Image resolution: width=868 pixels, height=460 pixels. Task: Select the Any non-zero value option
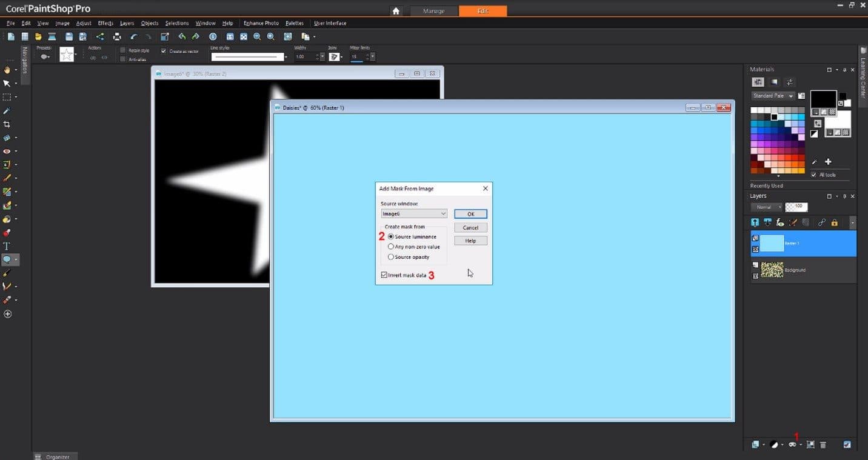pyautogui.click(x=391, y=247)
